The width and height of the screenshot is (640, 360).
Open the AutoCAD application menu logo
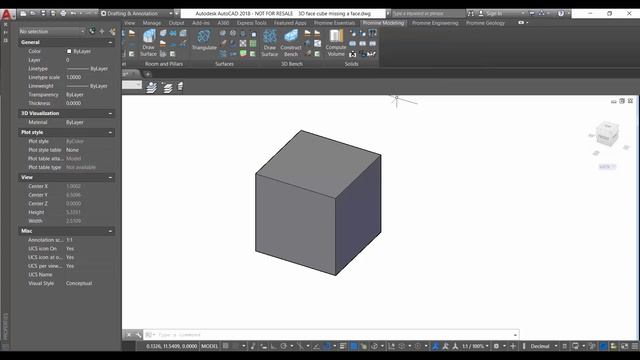click(x=7, y=14)
